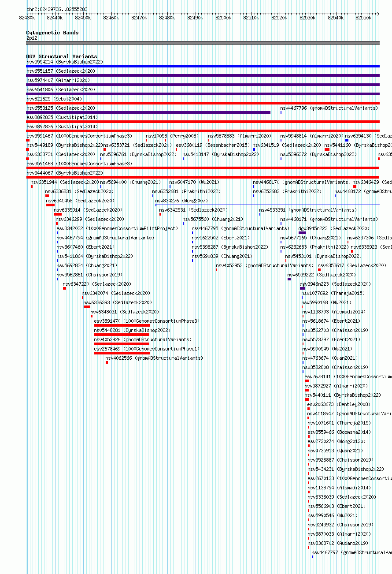Click esv3342022 (1000GenomesConsortiumPilotProject) label

click(117, 229)
